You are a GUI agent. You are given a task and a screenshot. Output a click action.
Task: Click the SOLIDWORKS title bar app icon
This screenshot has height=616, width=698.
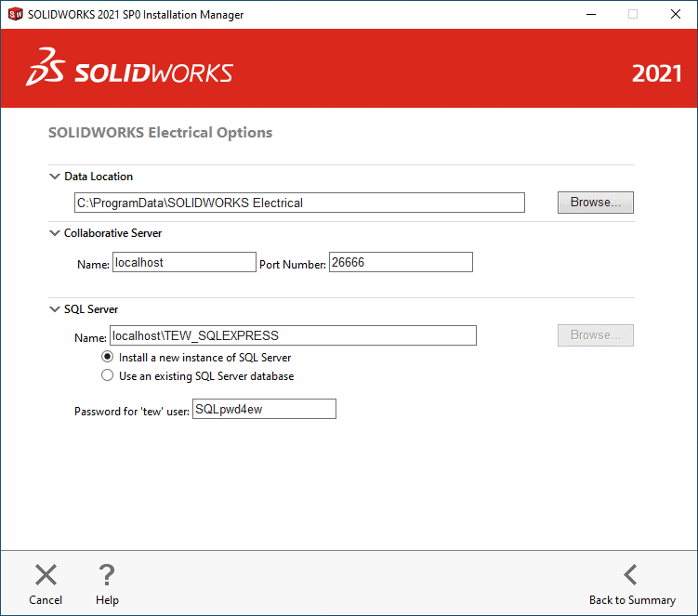pos(15,14)
